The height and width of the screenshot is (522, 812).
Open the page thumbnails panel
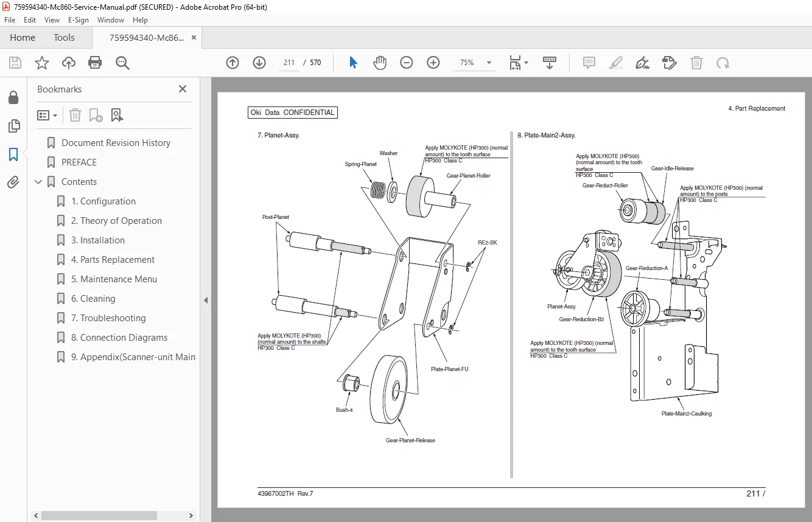(13, 126)
